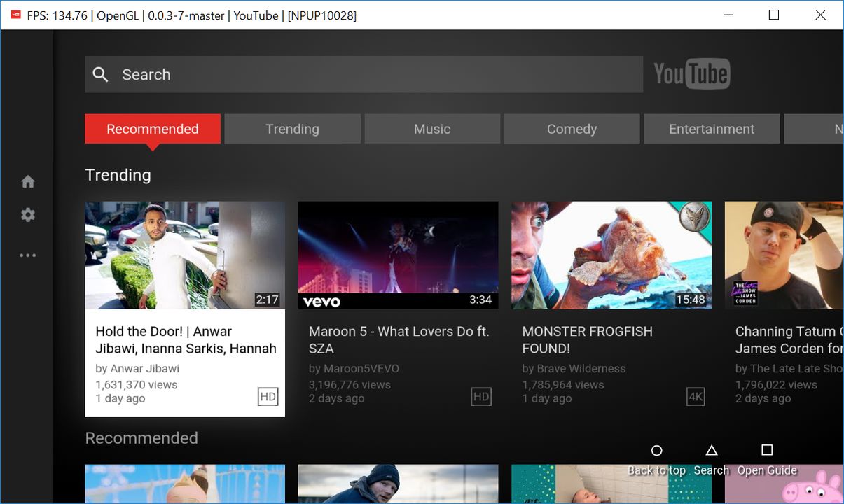The image size is (844, 504).
Task: Click 'by Brave Wilderness' channel name
Action: tap(574, 369)
